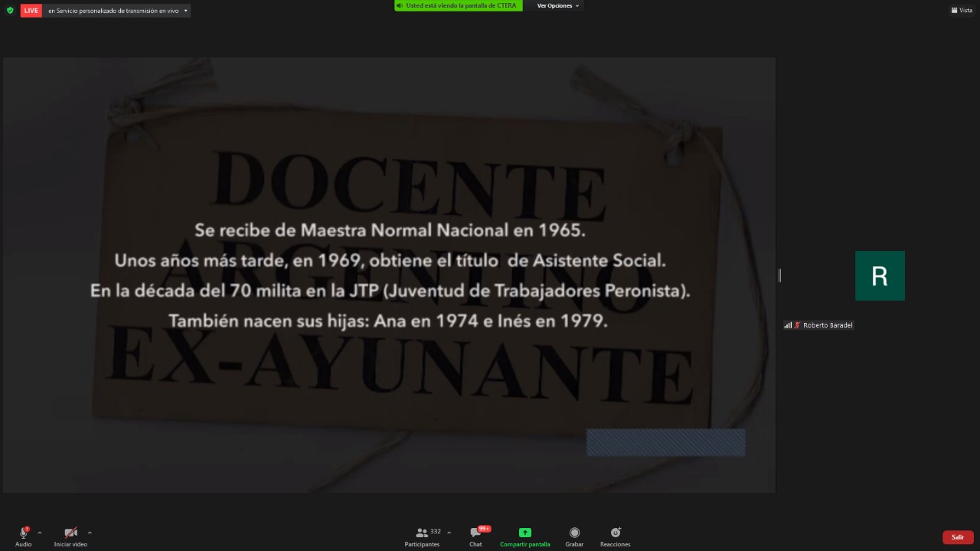This screenshot has width=980, height=551.
Task: Click the Vista layout button
Action: [962, 10]
